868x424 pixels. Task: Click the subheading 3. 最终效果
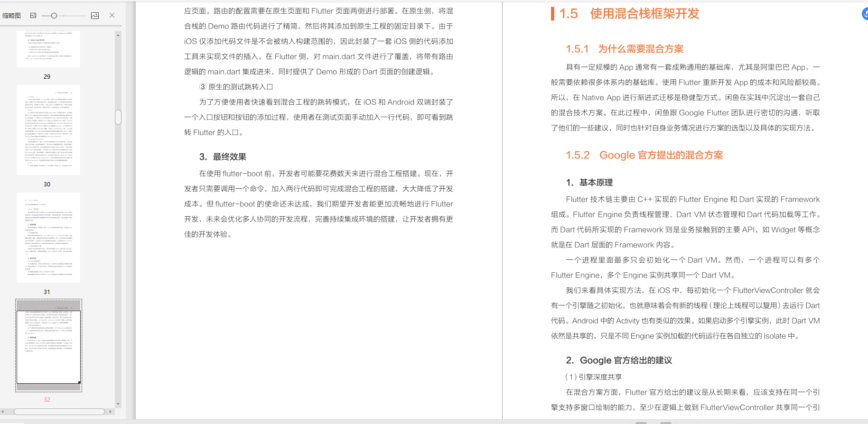click(x=223, y=157)
